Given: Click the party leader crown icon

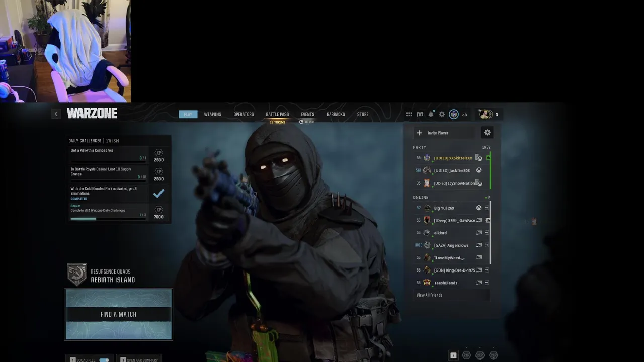Looking at the screenshot, I should pyautogui.click(x=488, y=158).
